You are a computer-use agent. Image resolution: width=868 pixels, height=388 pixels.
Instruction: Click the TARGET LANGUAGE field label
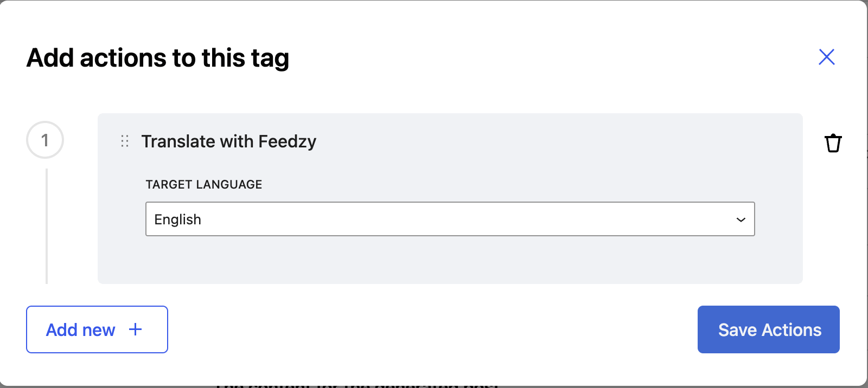point(203,184)
